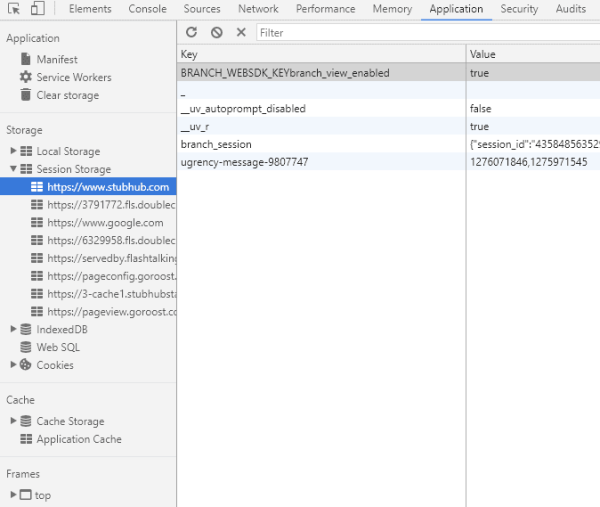Click the Session Storage grid icon
The height and width of the screenshot is (507, 600).
click(26, 169)
